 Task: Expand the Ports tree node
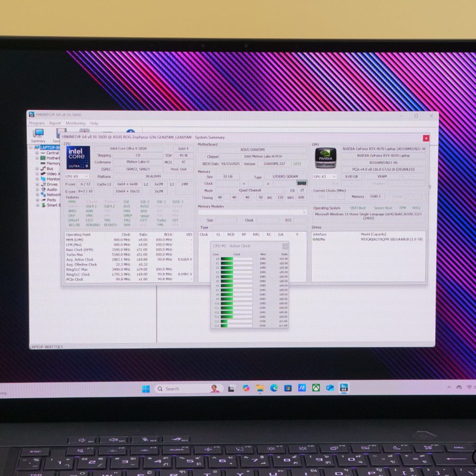pyautogui.click(x=37, y=200)
